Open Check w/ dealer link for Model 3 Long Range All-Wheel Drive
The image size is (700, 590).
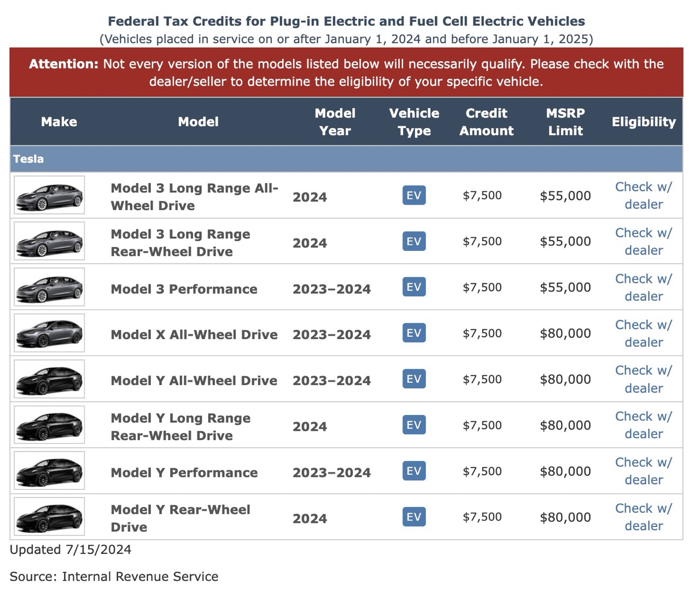point(644,195)
